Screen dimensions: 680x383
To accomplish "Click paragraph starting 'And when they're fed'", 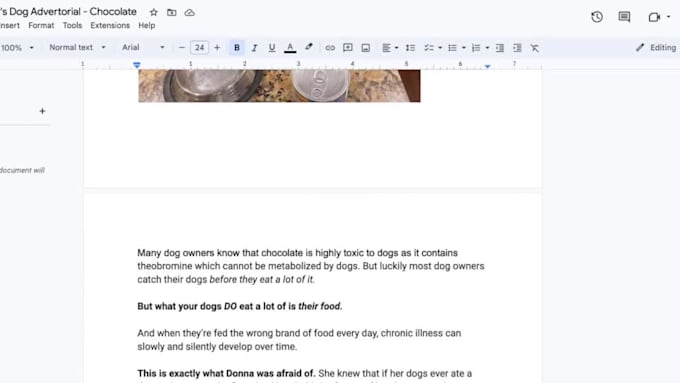I will [x=299, y=340].
